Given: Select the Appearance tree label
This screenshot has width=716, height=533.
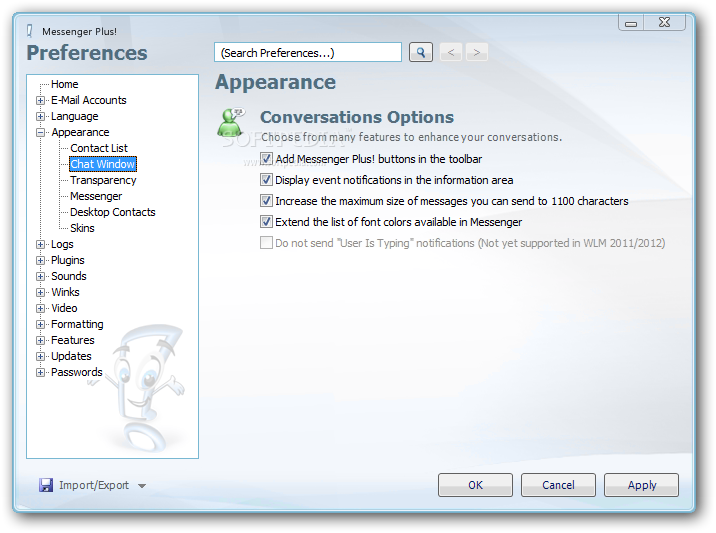Looking at the screenshot, I should pyautogui.click(x=80, y=132).
